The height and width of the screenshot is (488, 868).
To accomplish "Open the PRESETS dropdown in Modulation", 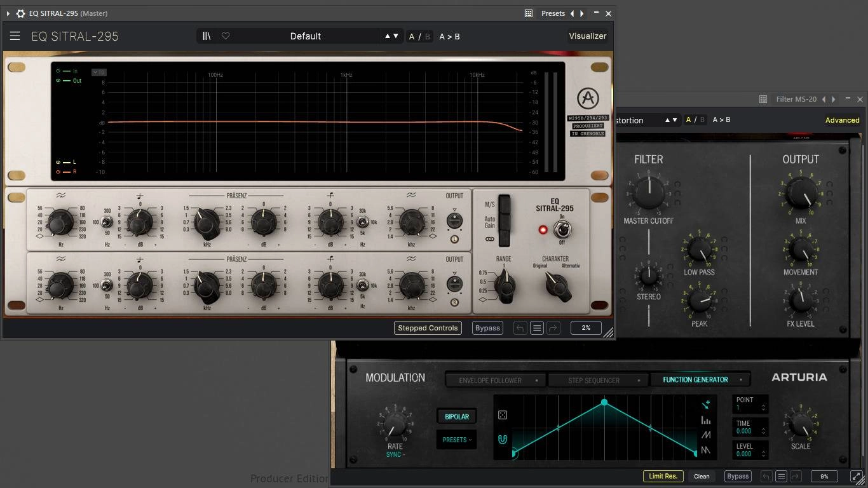I will click(457, 440).
